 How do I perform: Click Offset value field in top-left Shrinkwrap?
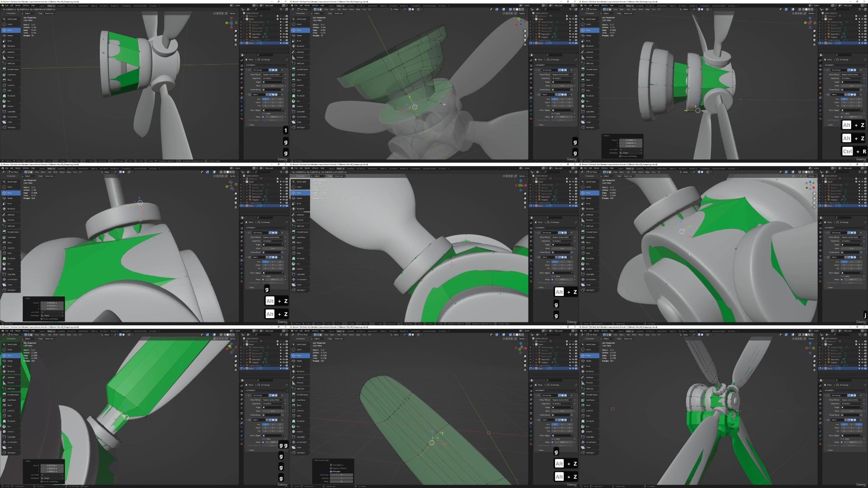click(x=272, y=86)
